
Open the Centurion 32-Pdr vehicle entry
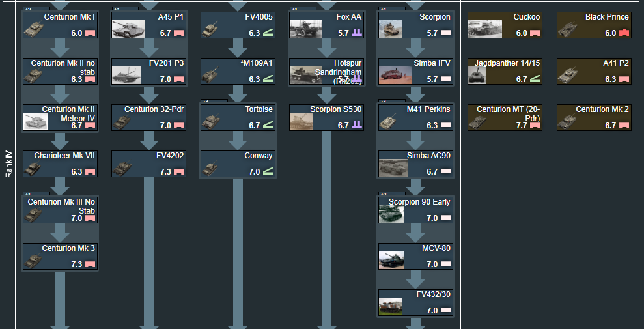point(149,117)
